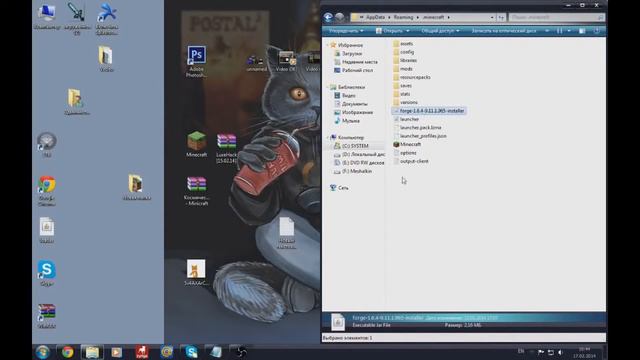Select Сеть in the navigation pane
The width and height of the screenshot is (640, 360).
pos(343,188)
